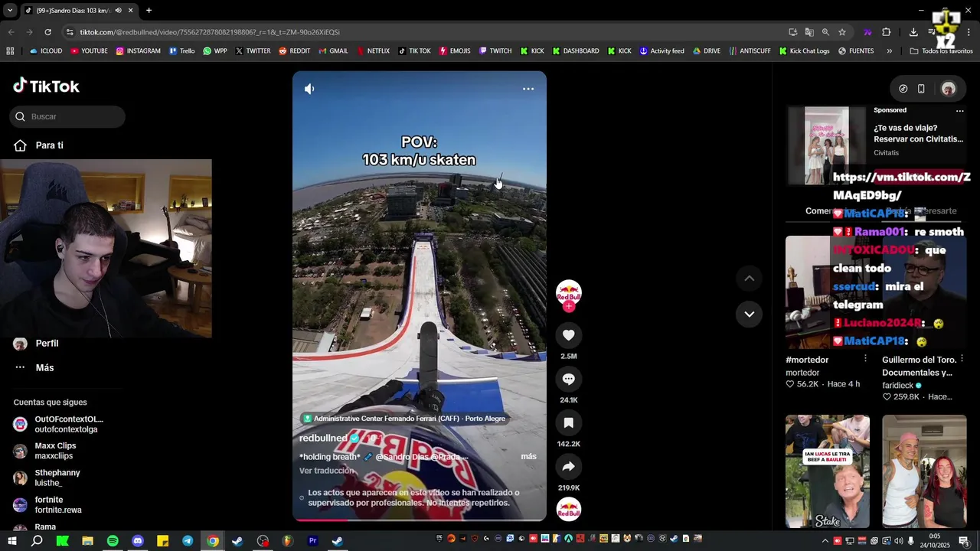Open comments via the speech bubble icon

click(x=569, y=379)
